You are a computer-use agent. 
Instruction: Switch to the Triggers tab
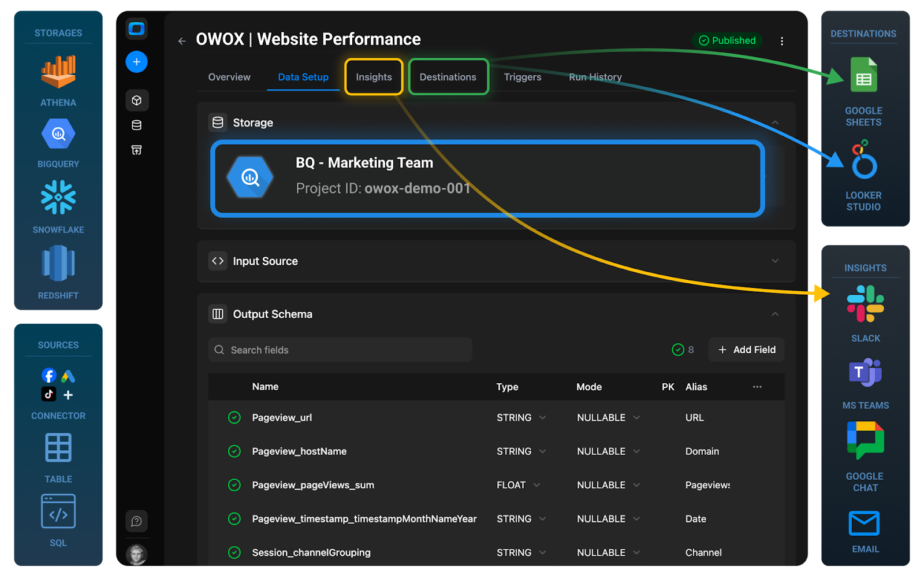tap(521, 76)
